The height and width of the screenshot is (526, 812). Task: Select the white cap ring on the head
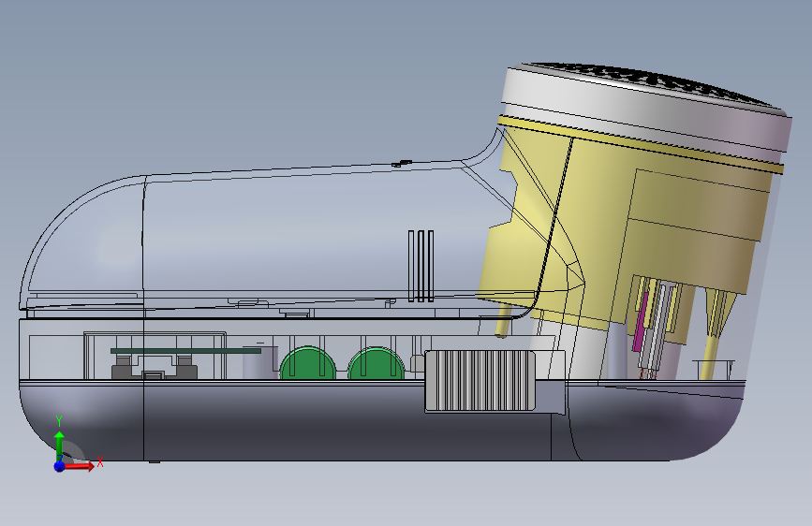click(x=644, y=110)
